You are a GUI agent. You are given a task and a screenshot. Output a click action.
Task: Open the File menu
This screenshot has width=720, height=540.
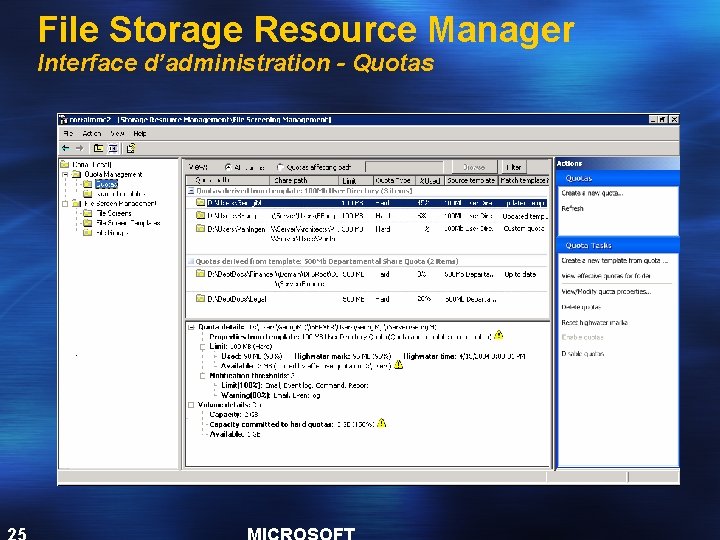coord(68,134)
